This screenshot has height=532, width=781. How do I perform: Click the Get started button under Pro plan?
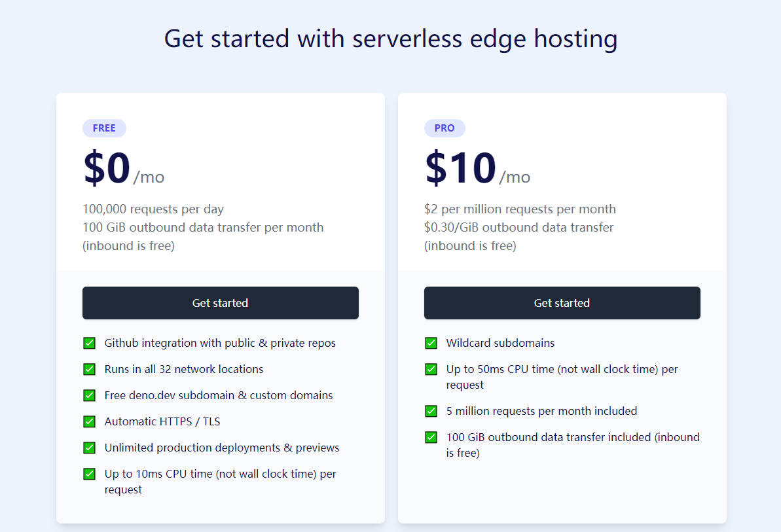pyautogui.click(x=562, y=303)
